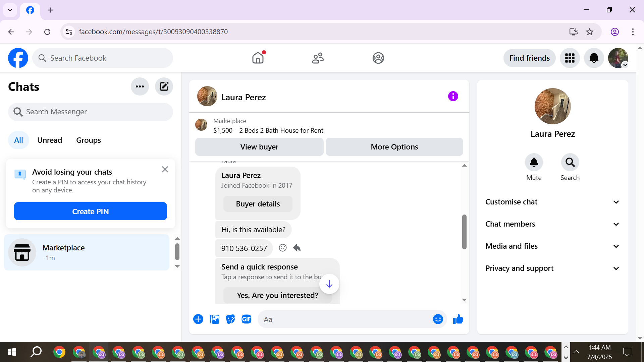React to the phone number message
Viewport: 644px width, 362px height.
tap(283, 248)
